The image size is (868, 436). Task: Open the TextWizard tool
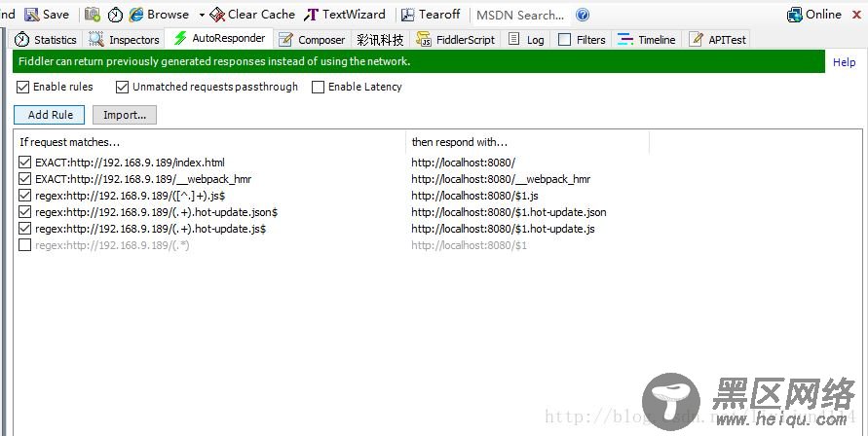[345, 15]
